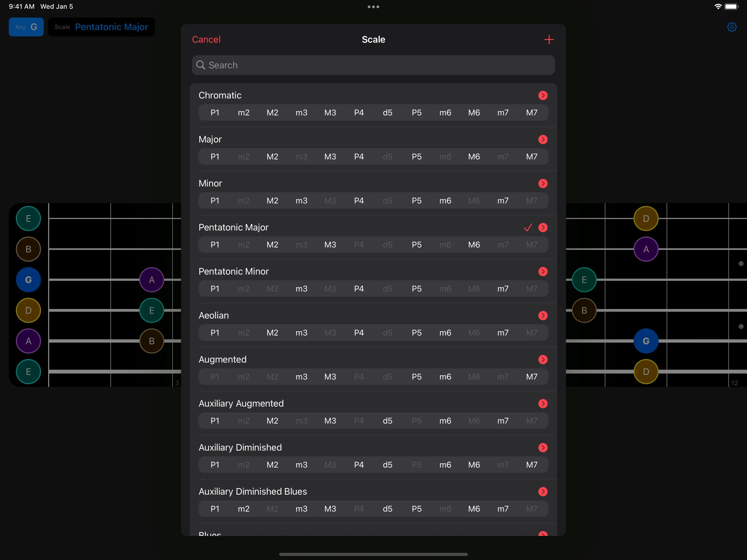Open the Scale Pentatonic Major selector
This screenshot has width=747, height=560.
[101, 27]
